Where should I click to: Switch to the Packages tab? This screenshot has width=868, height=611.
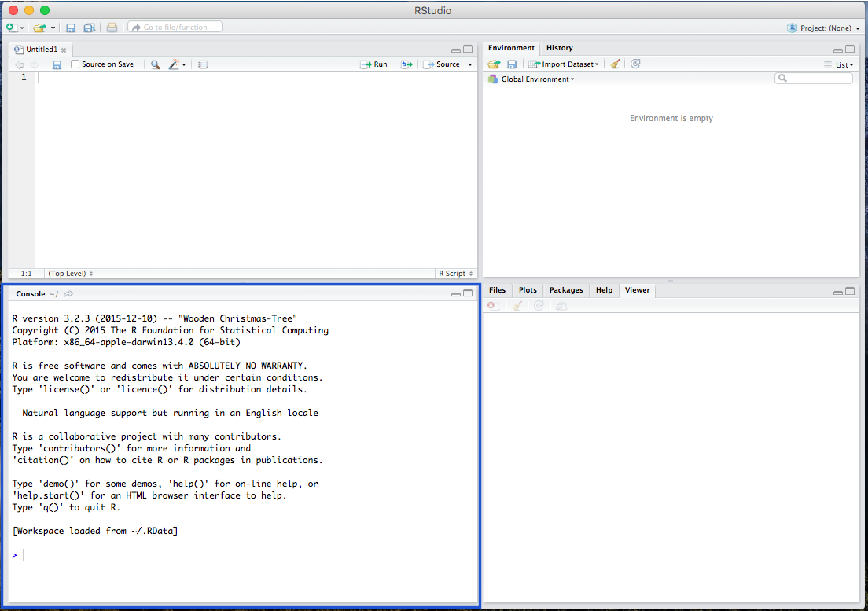pyautogui.click(x=565, y=289)
